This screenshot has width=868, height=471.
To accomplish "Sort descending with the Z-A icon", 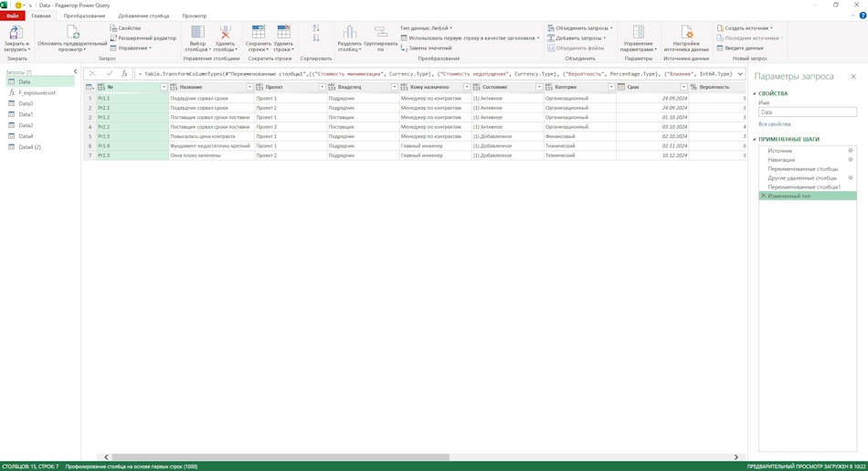I will pos(316,37).
